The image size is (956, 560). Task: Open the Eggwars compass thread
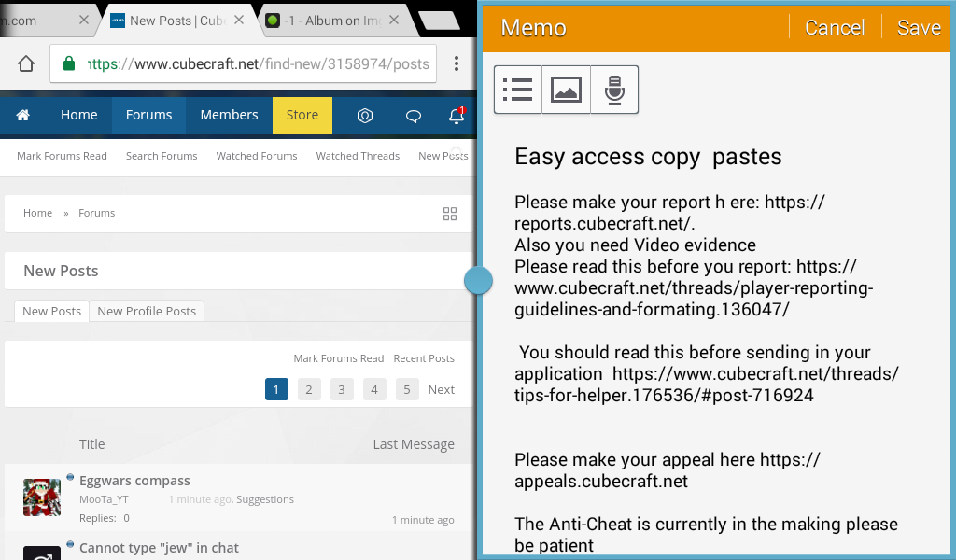134,481
